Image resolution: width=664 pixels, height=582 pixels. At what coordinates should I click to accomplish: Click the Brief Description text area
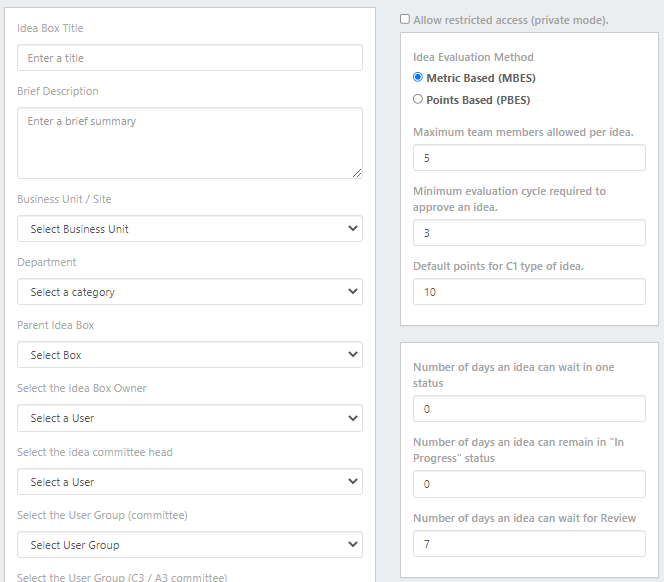[x=190, y=143]
